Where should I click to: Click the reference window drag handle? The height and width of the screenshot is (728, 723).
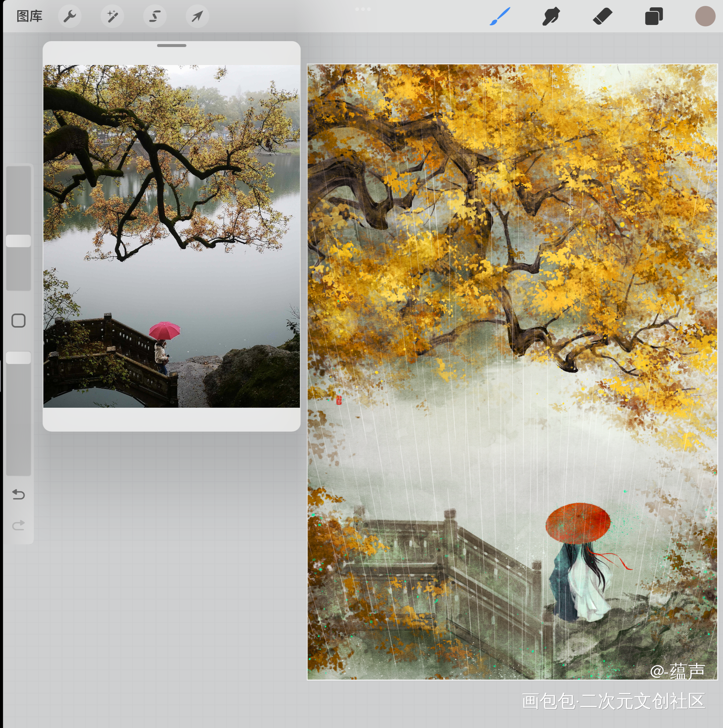point(172,46)
